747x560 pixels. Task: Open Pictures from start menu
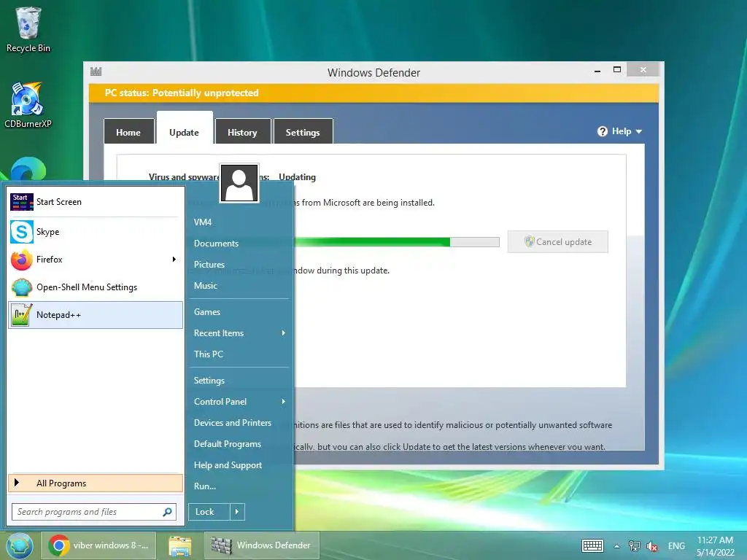209,265
